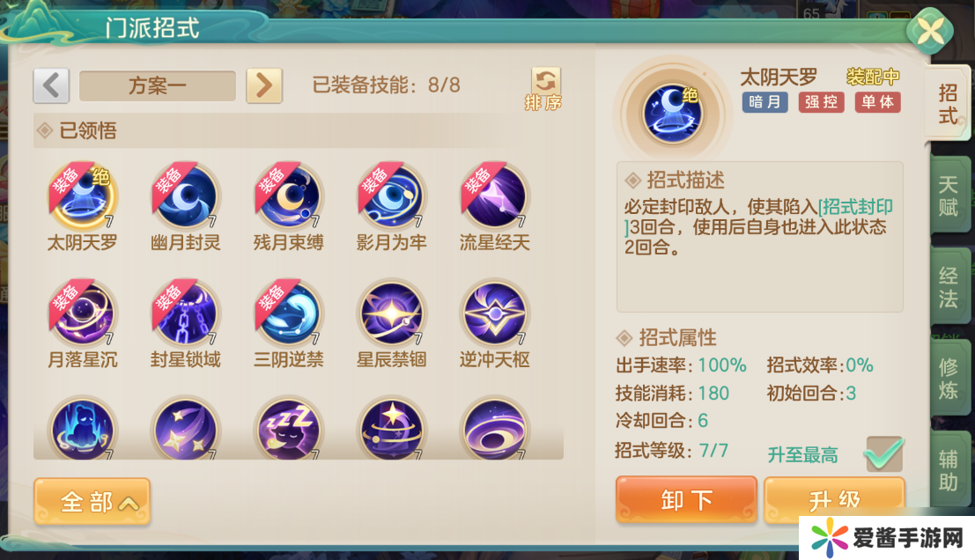This screenshot has width=975, height=560.
Task: Select the 流星经天 skill icon
Action: tap(495, 197)
